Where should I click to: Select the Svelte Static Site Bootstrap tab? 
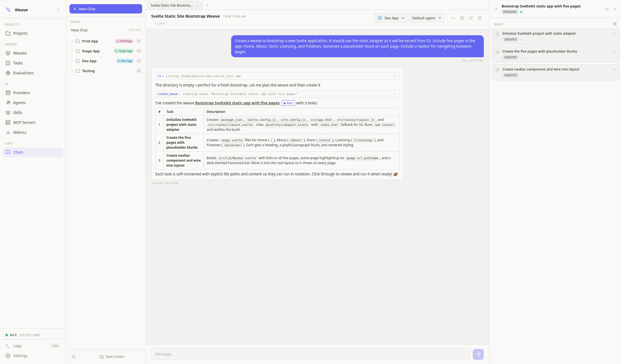[x=171, y=6]
